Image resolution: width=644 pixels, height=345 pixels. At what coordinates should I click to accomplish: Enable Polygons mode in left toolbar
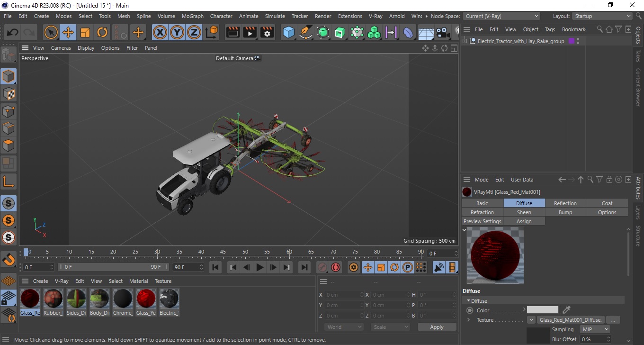9,145
